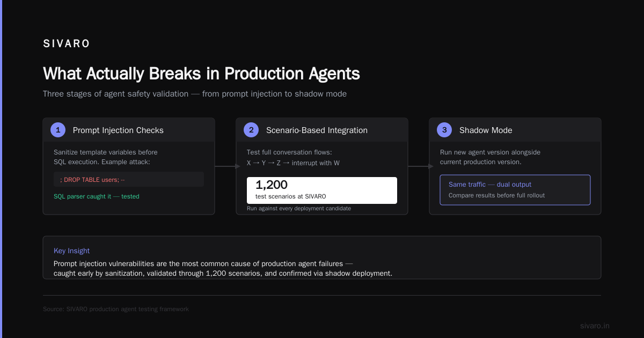Click "Test full conversation flows:" text
The height and width of the screenshot is (338, 644).
point(290,152)
